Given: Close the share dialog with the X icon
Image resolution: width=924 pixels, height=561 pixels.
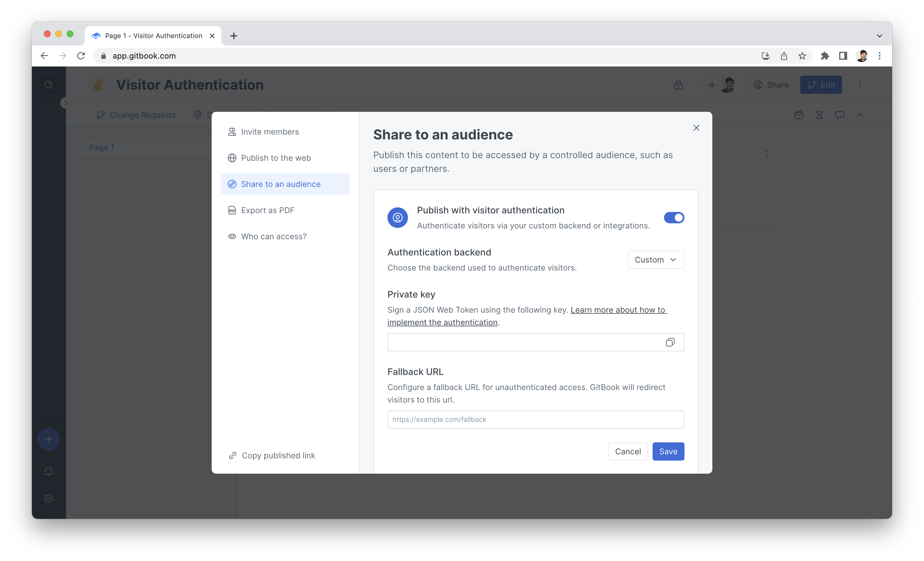Looking at the screenshot, I should tap(696, 128).
